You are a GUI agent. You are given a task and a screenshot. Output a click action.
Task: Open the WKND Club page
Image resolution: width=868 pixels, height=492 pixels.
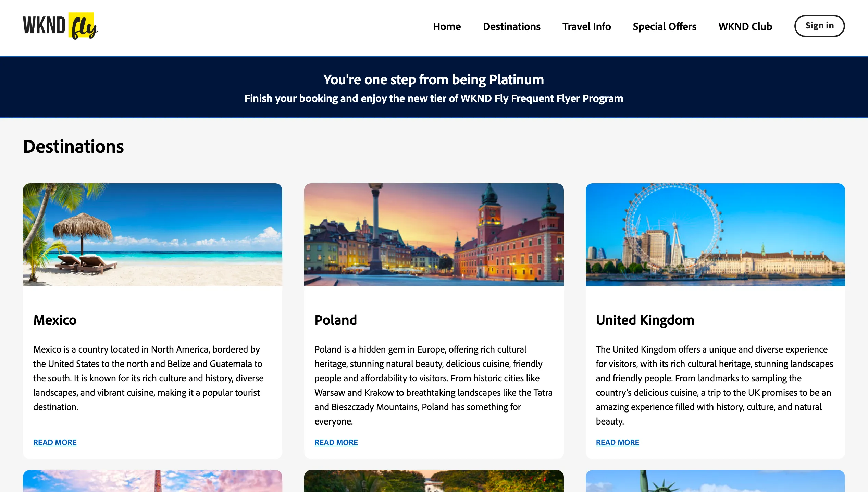[745, 26]
